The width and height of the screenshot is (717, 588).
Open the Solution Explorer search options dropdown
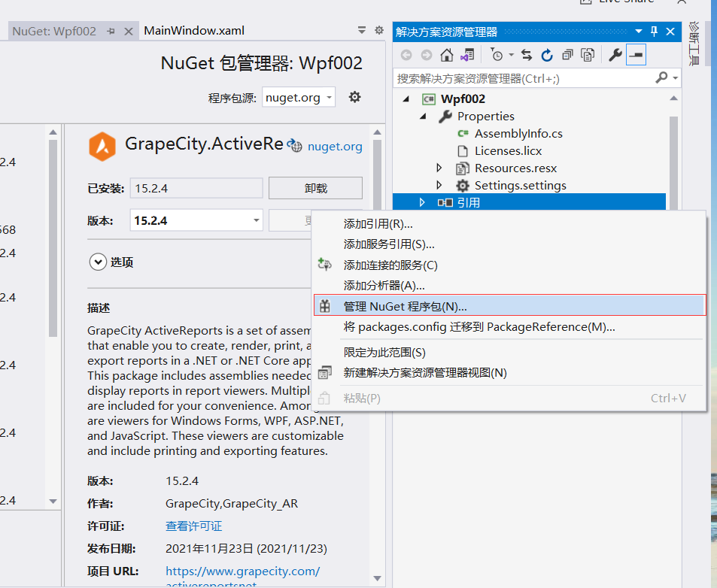676,78
